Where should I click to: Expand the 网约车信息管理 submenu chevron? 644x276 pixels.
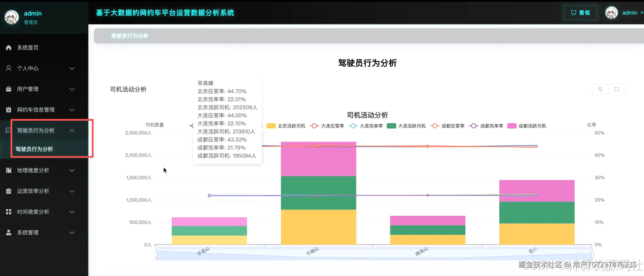coord(72,110)
